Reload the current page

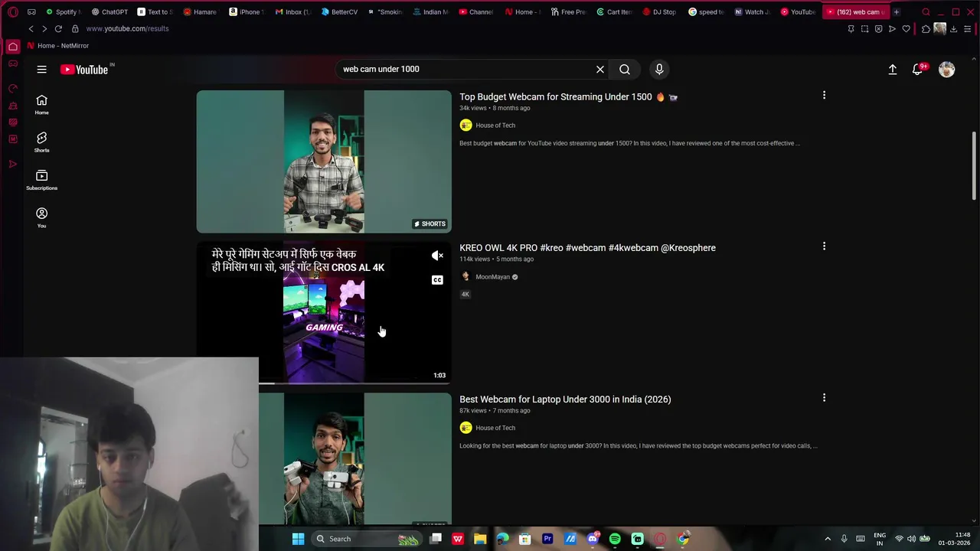58,29
